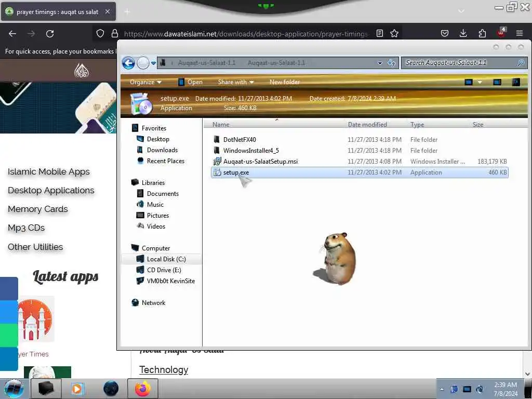Viewport: 532px width, 399px height.
Task: Open the Share with menu
Action: tap(235, 82)
